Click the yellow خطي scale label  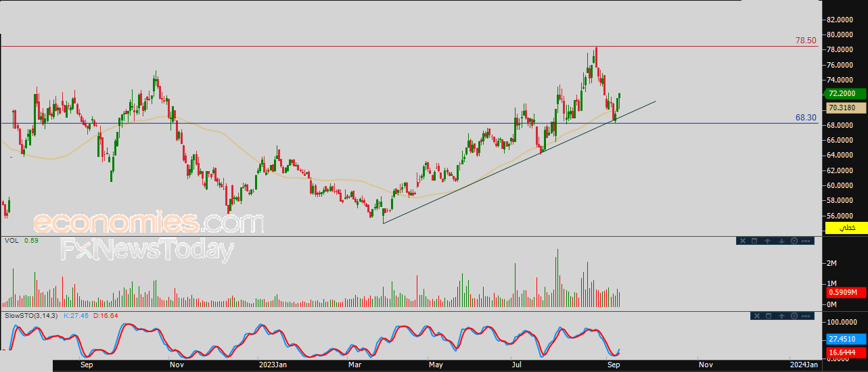click(x=846, y=228)
